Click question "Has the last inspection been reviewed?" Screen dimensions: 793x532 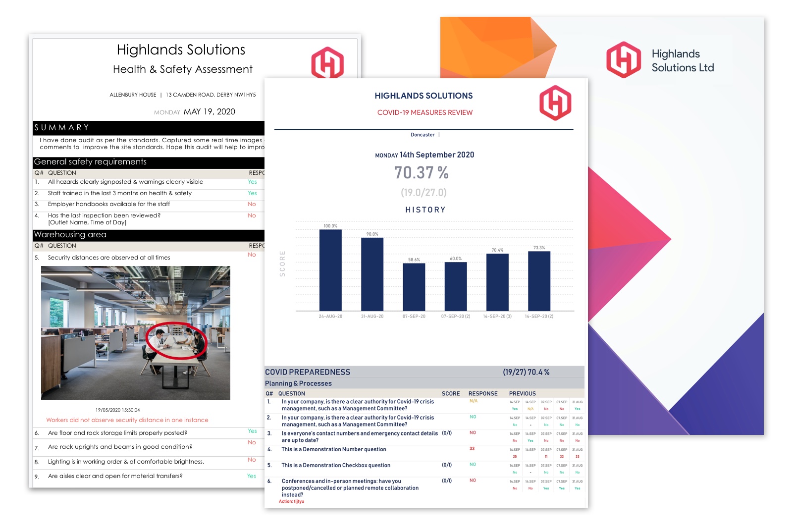click(104, 215)
